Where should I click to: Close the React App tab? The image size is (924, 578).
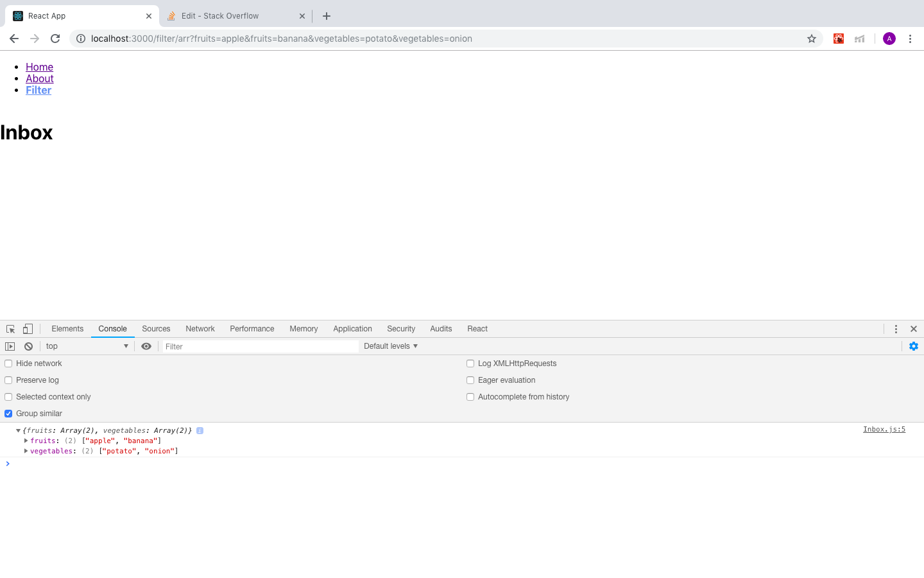(149, 16)
